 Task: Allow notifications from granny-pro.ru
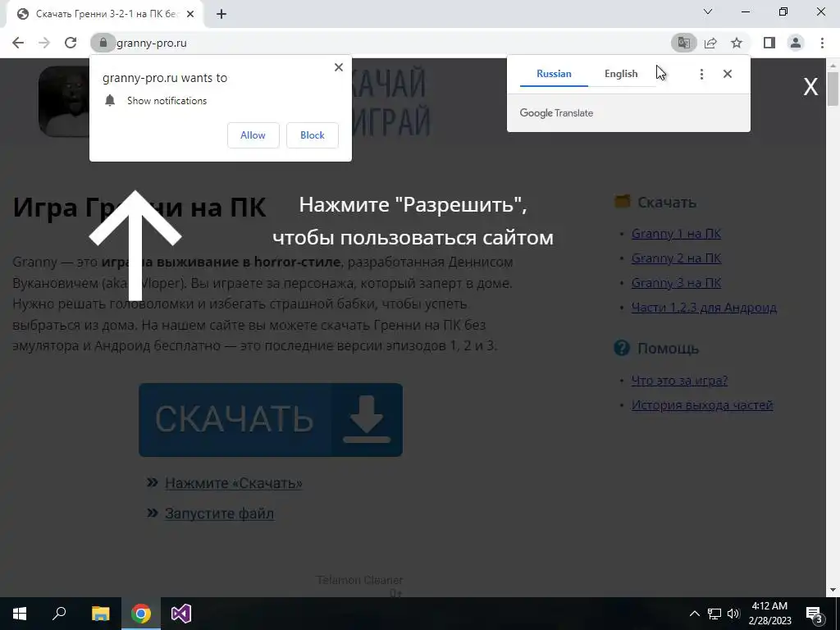[x=253, y=135]
